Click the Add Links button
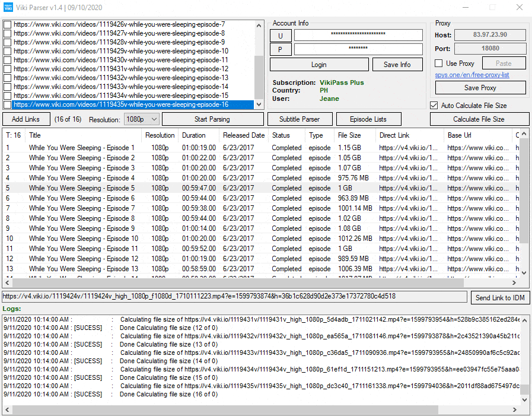This screenshot has width=532, height=416. coord(26,119)
